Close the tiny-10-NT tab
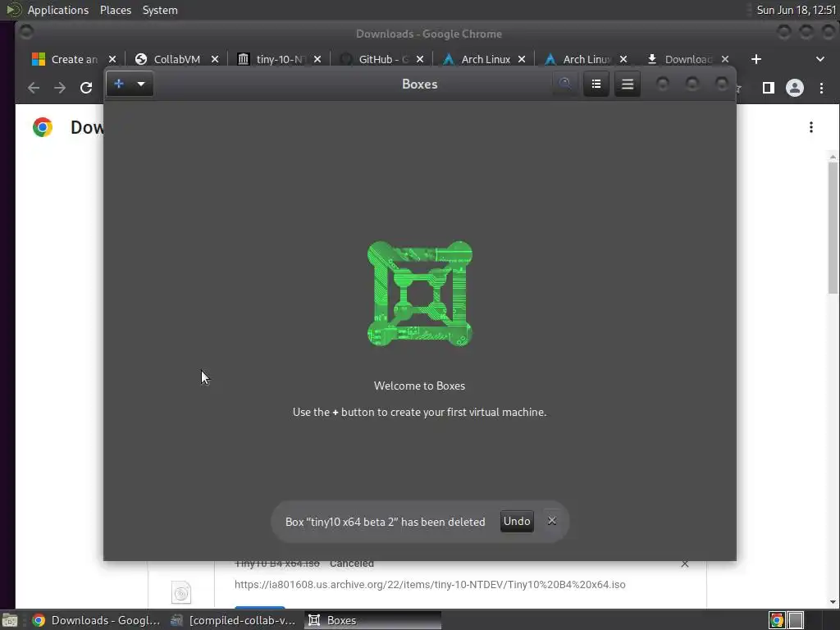This screenshot has width=840, height=630. 317,59
